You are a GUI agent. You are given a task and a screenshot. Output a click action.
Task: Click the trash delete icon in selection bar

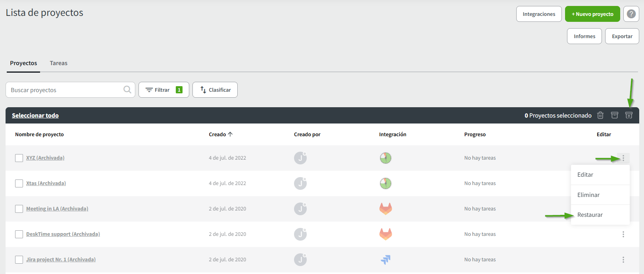600,115
